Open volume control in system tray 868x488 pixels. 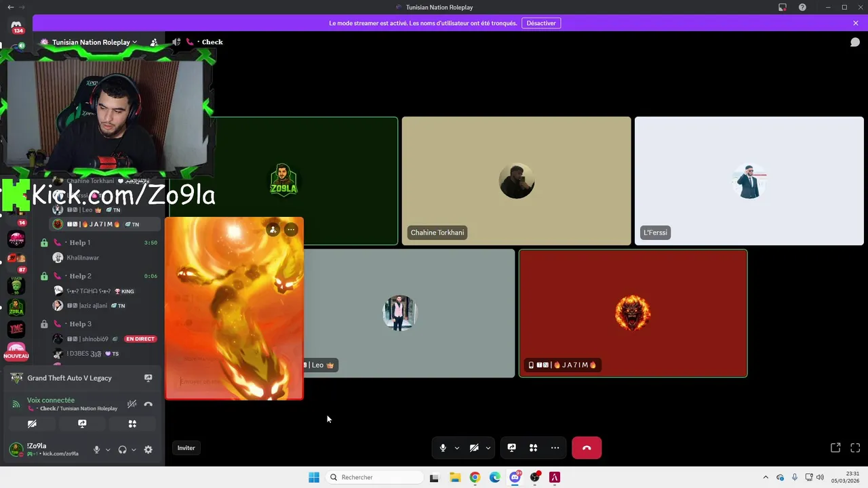[x=820, y=477]
